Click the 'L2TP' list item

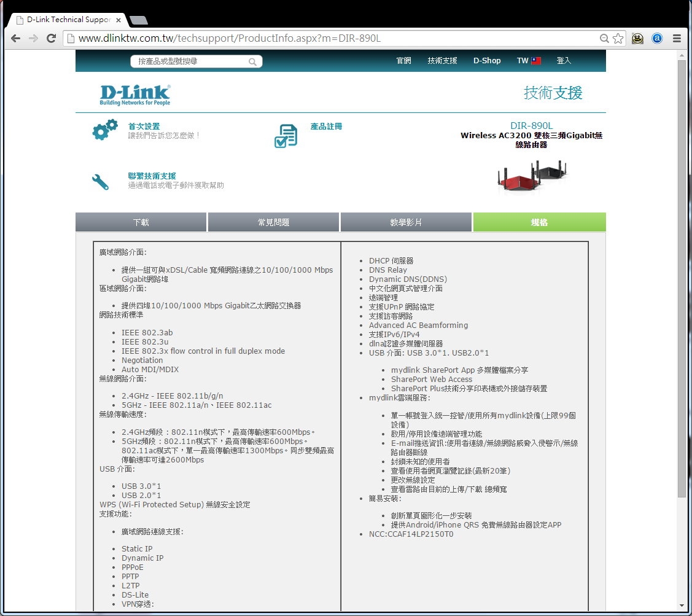(x=130, y=585)
